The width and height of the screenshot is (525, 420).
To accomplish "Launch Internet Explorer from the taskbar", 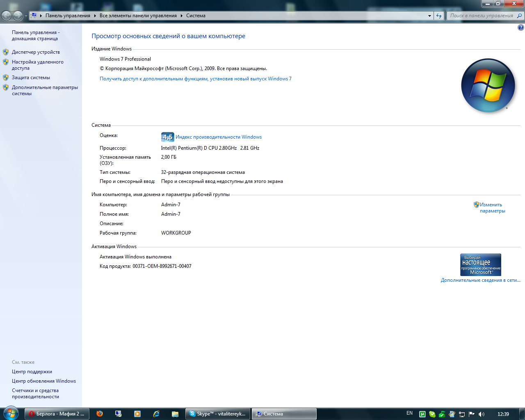I will point(156,414).
